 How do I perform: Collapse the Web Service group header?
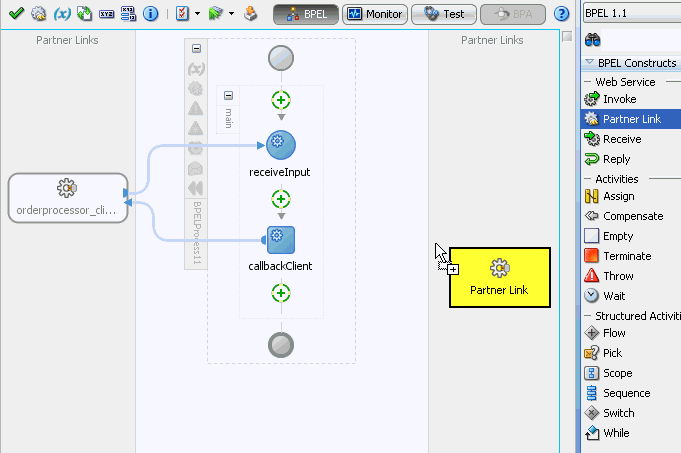pyautogui.click(x=587, y=82)
